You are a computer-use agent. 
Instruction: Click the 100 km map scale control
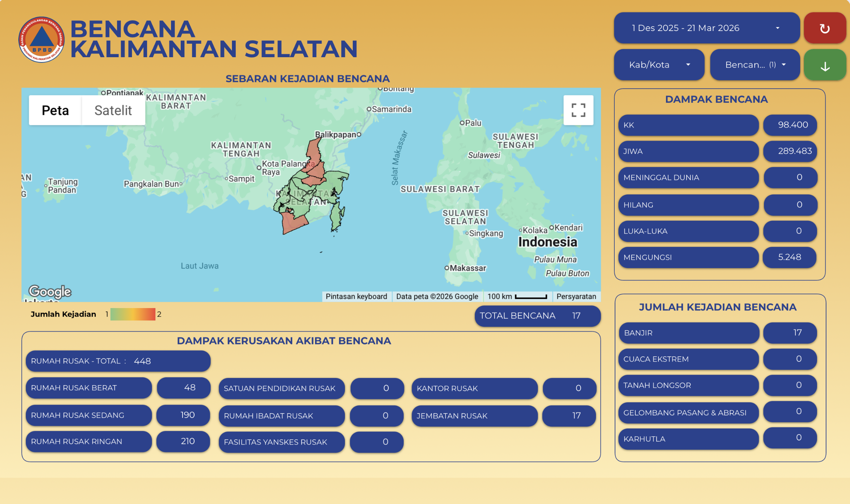517,296
